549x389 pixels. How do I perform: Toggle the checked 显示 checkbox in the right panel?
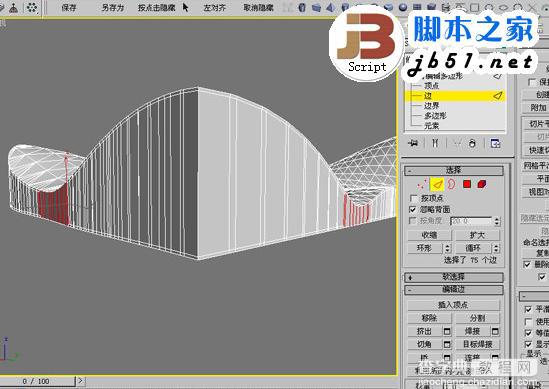point(528,344)
